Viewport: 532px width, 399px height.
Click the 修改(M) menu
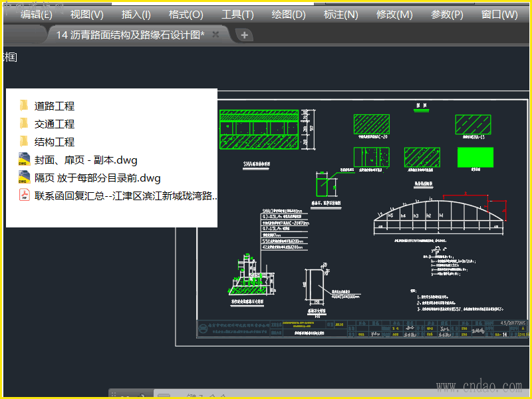pyautogui.click(x=394, y=15)
